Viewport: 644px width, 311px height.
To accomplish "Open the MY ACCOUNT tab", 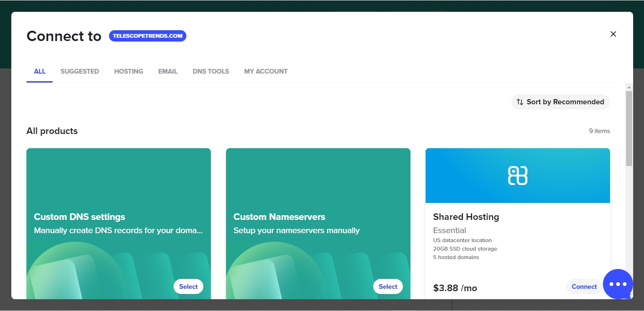I will [x=266, y=71].
